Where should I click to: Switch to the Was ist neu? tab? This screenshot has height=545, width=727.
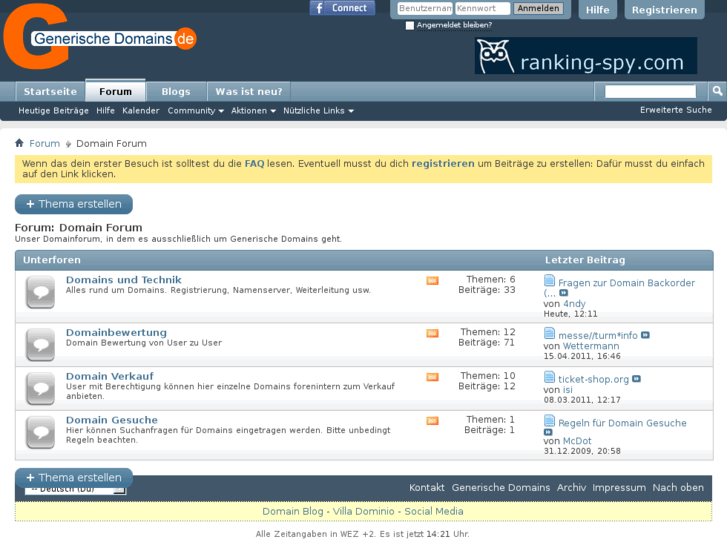pos(249,91)
